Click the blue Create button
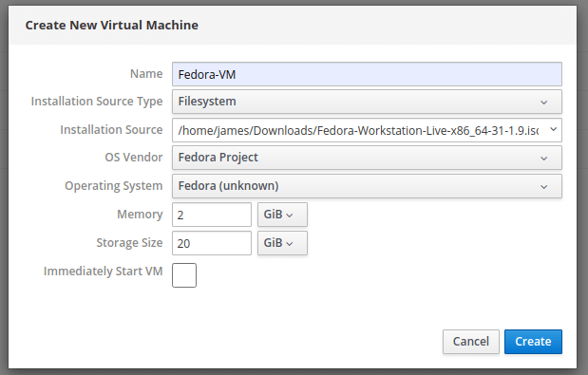This screenshot has width=588, height=375. click(x=533, y=342)
